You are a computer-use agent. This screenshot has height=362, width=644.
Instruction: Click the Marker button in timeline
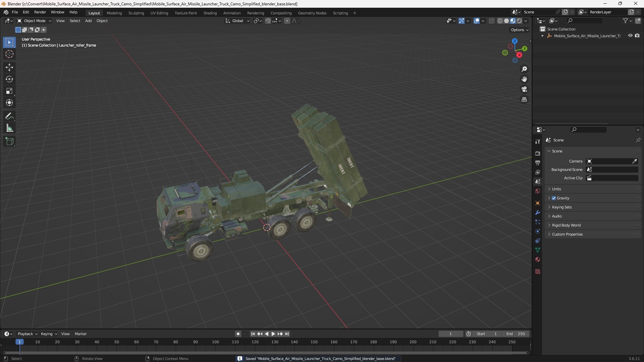80,334
